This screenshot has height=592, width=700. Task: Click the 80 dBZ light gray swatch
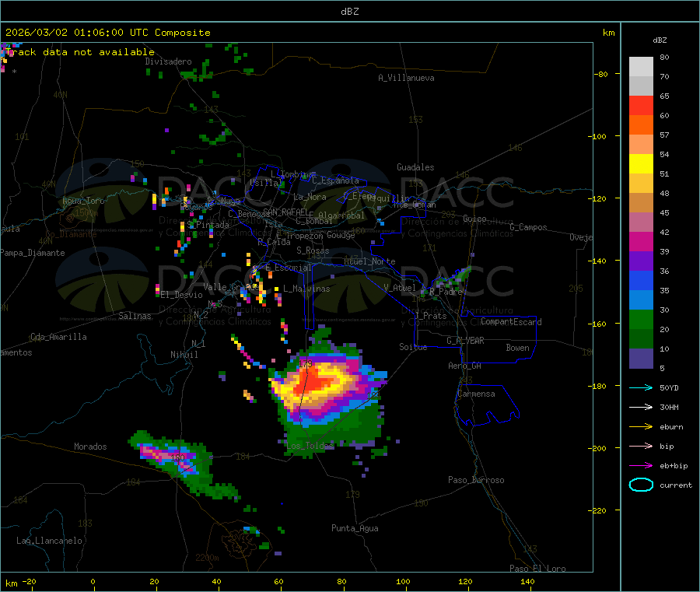641,67
